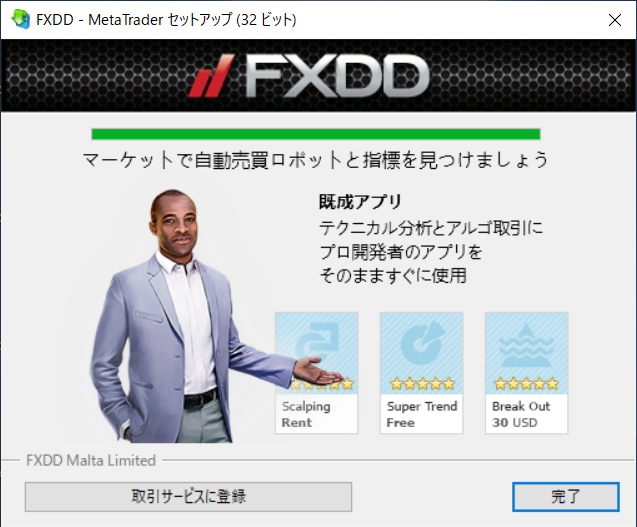Click the Break Out star rating
637x527 pixels.
pyautogui.click(x=526, y=383)
